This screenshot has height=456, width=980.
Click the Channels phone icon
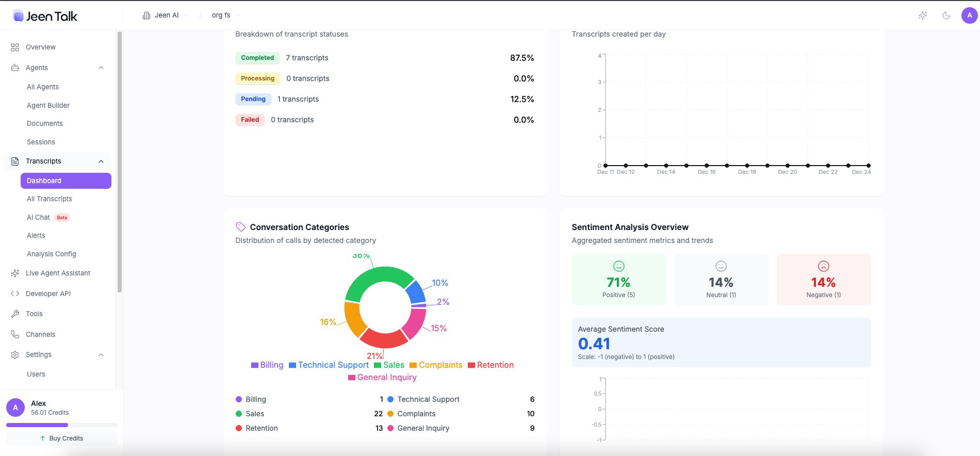pyautogui.click(x=15, y=334)
